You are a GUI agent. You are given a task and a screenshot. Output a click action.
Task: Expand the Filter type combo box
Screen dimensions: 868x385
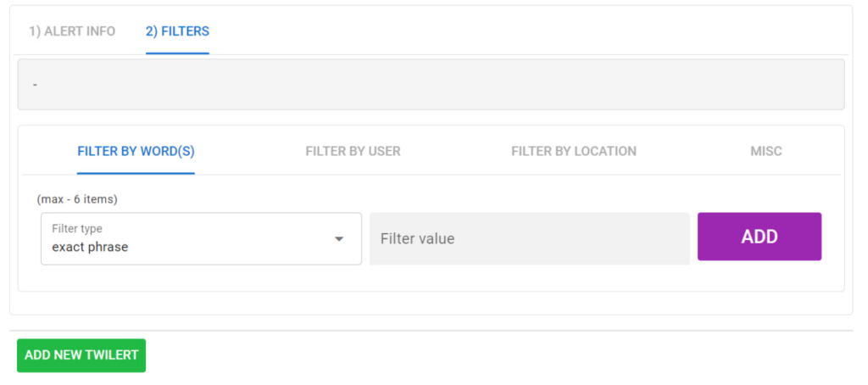[201, 238]
